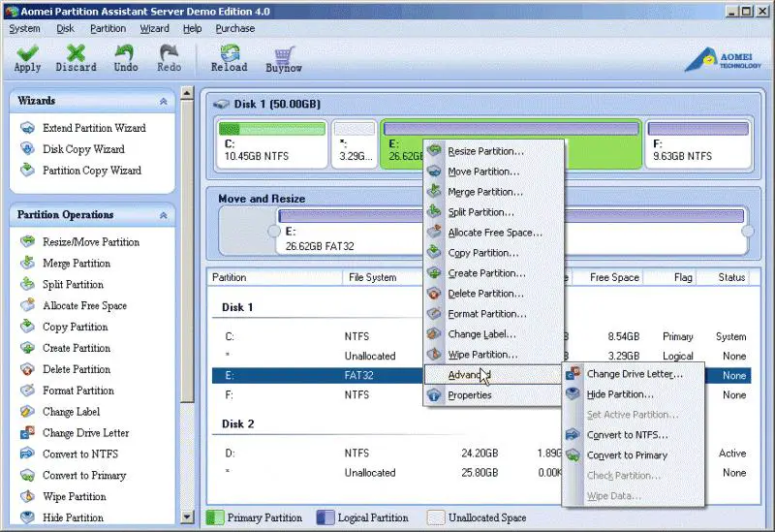
Task: Select Convert to Primary in submenu
Action: coord(634,454)
